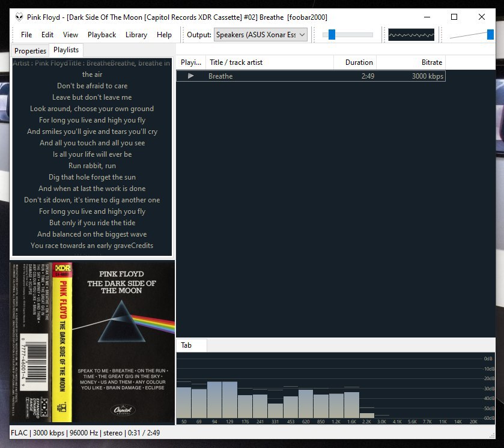Open the View menu
The image size is (504, 448).
click(x=70, y=35)
